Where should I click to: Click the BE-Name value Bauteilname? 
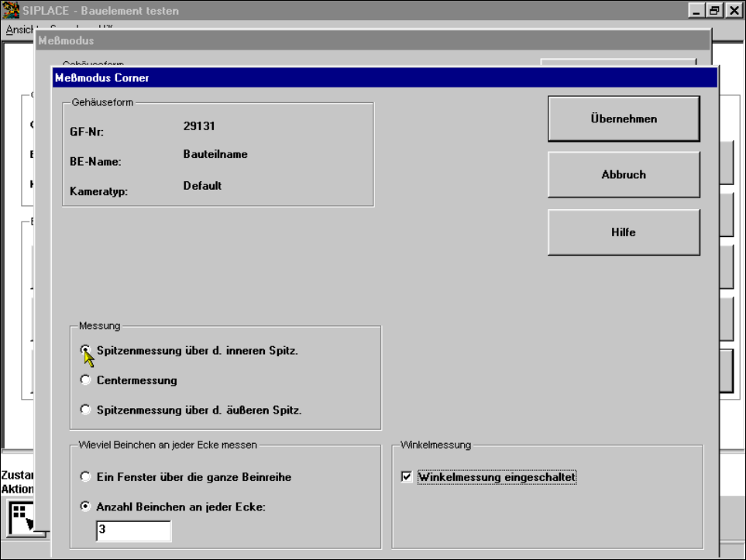pyautogui.click(x=215, y=154)
